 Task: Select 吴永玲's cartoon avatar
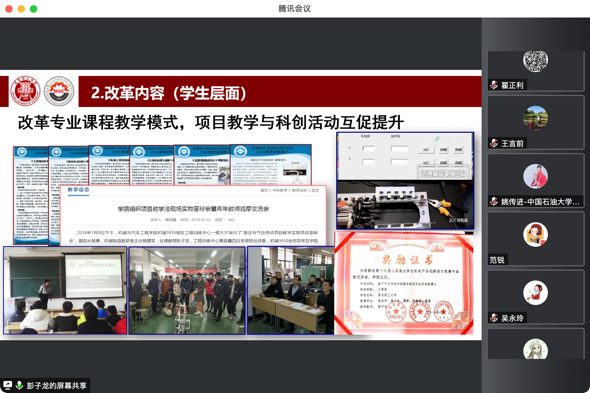point(535,293)
